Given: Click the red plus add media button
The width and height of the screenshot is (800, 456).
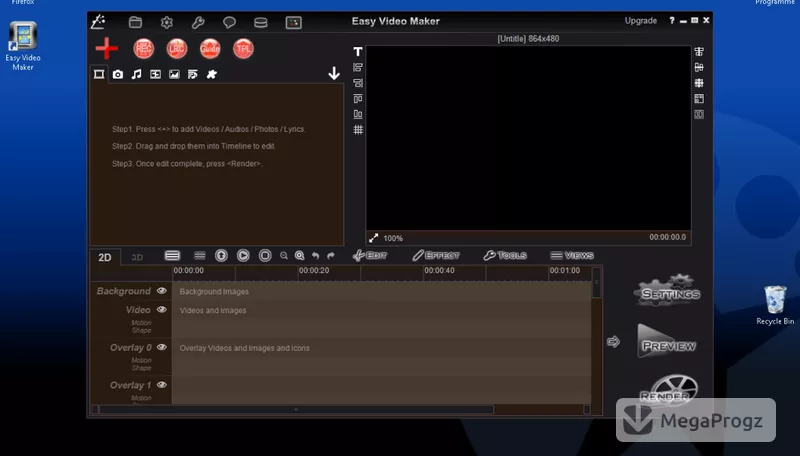Looking at the screenshot, I should click(107, 48).
